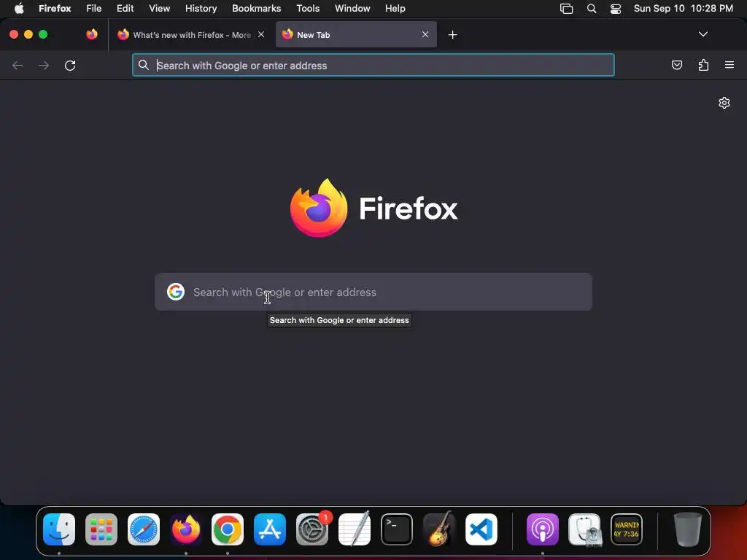Open System Settings from the Dock
Viewport: 747px width, 560px height.
tap(312, 529)
